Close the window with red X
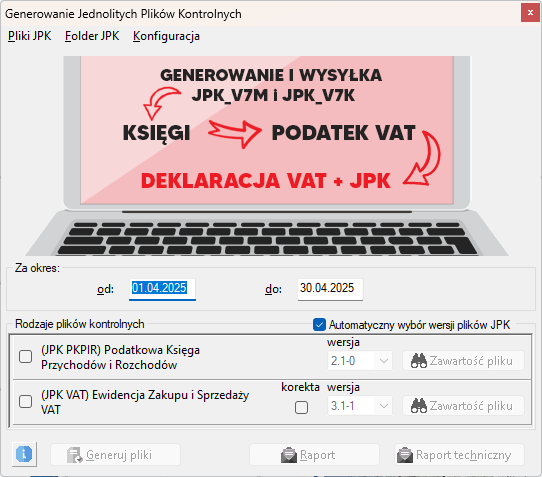The image size is (542, 477). click(x=530, y=13)
